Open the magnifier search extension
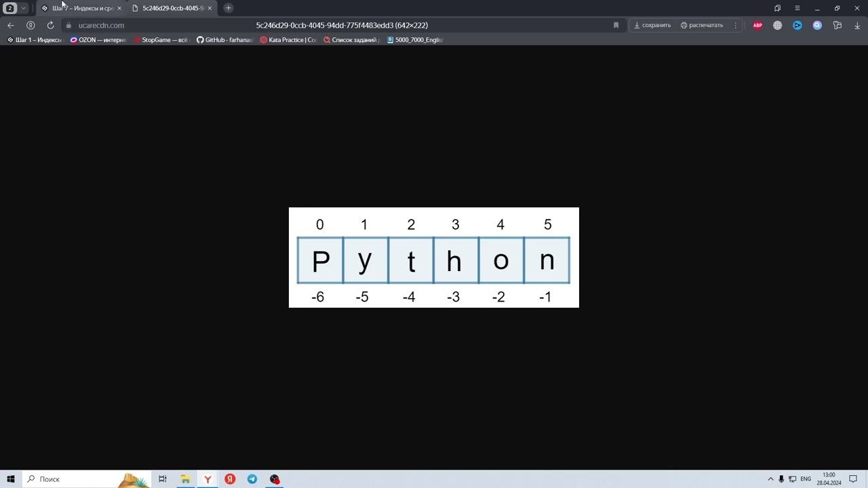The height and width of the screenshot is (488, 868). (817, 25)
